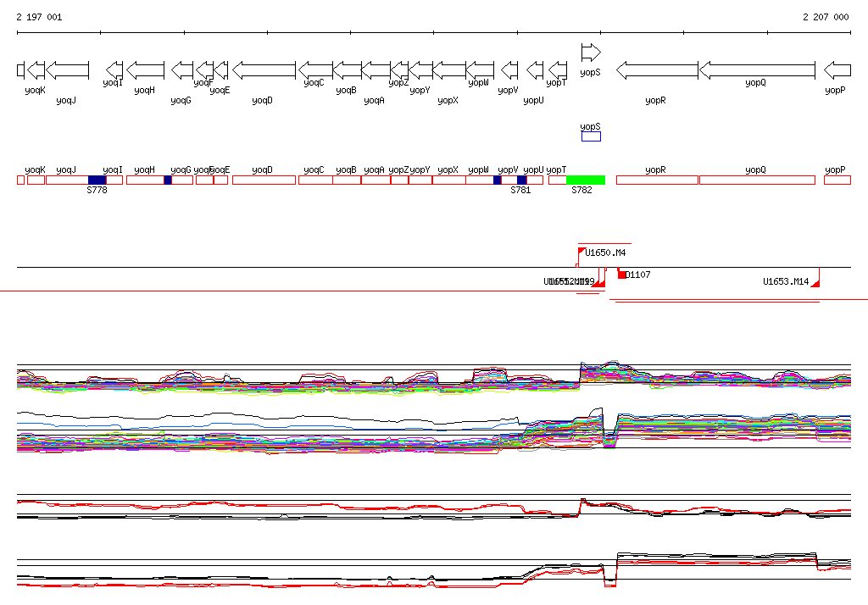Select the red D1107 downshift marker
This screenshot has height=605, width=868.
[x=621, y=275]
